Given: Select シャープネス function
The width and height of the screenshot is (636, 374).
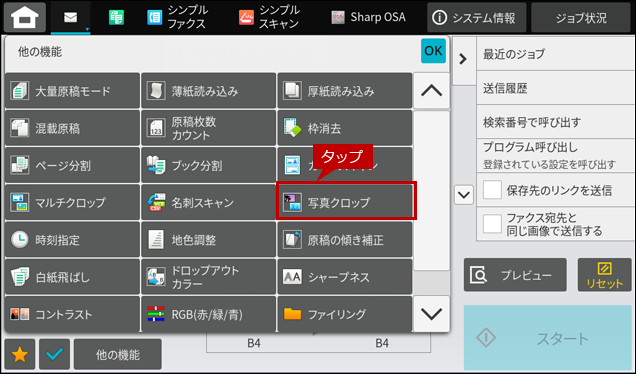Looking at the screenshot, I should (x=345, y=277).
